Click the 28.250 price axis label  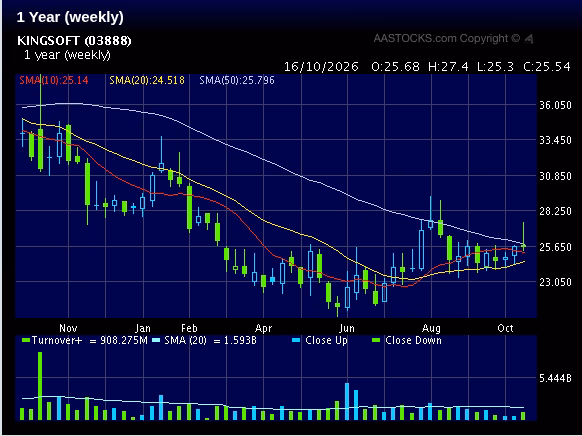555,211
